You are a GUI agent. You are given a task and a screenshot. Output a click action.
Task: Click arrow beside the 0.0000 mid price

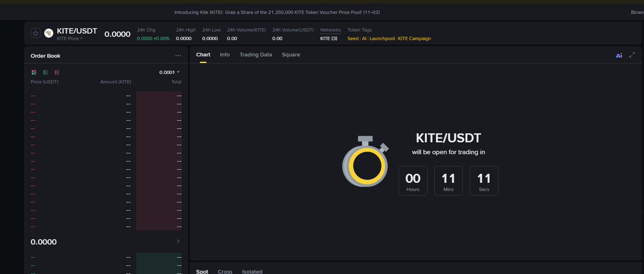[x=178, y=242]
